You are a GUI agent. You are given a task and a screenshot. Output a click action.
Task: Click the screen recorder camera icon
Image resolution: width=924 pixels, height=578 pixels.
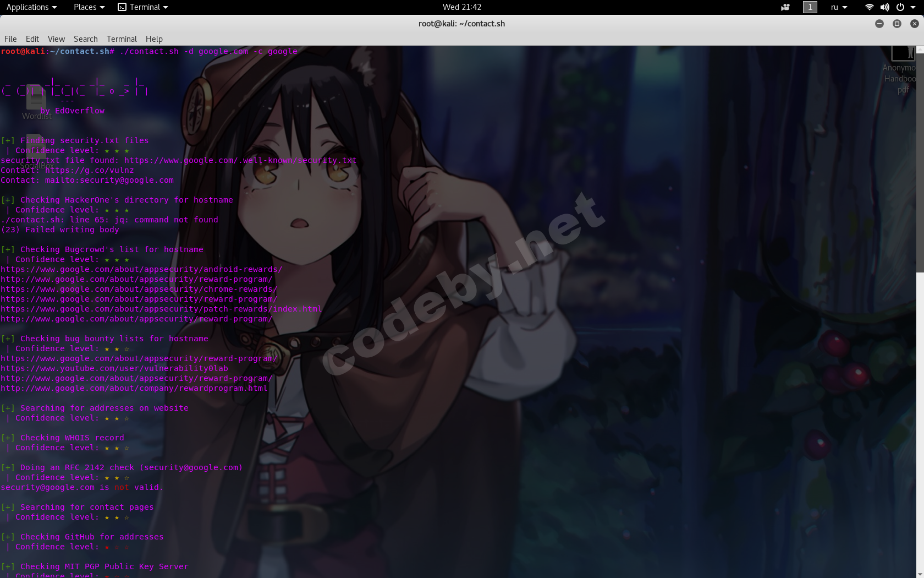(785, 7)
